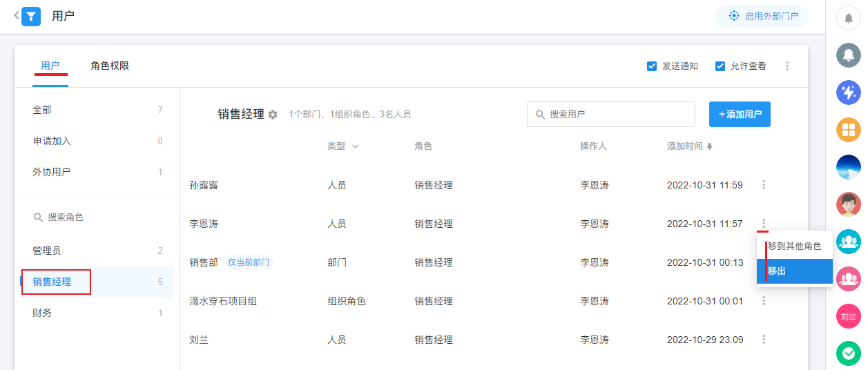Open the blue lightning sparkle sidebar icon
The height and width of the screenshot is (370, 868).
point(849,92)
